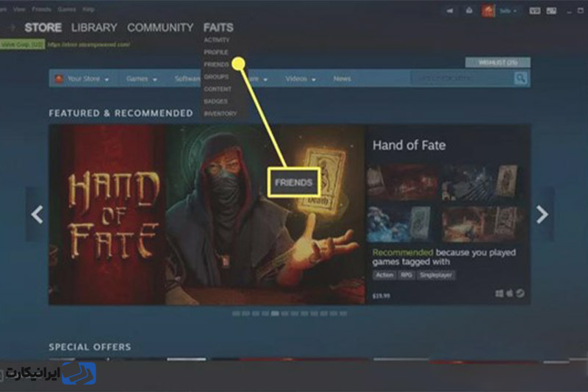Click the Windows platform icon
Screen dimensions: 588x392
499,293
